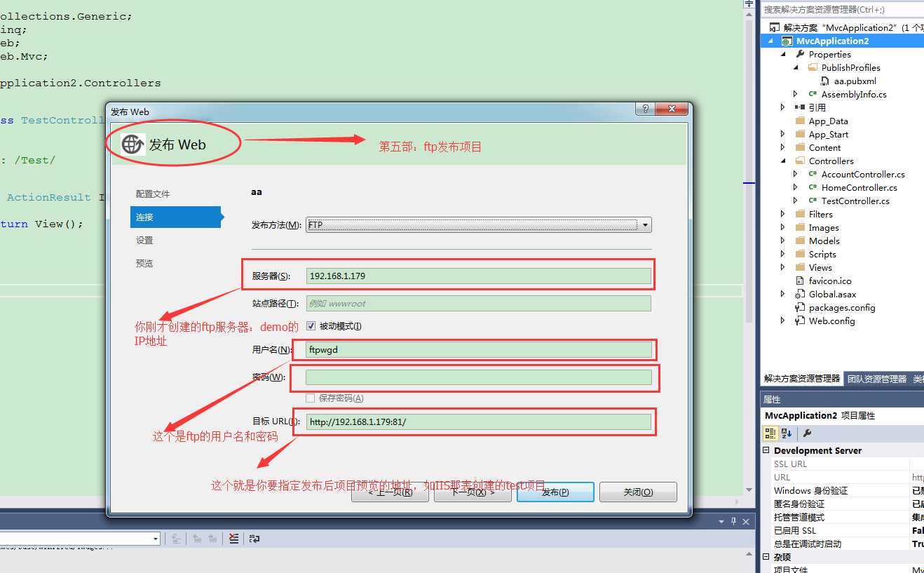Collapse the 杂项 property group
Viewport: 924px width, 573px height.
click(766, 557)
